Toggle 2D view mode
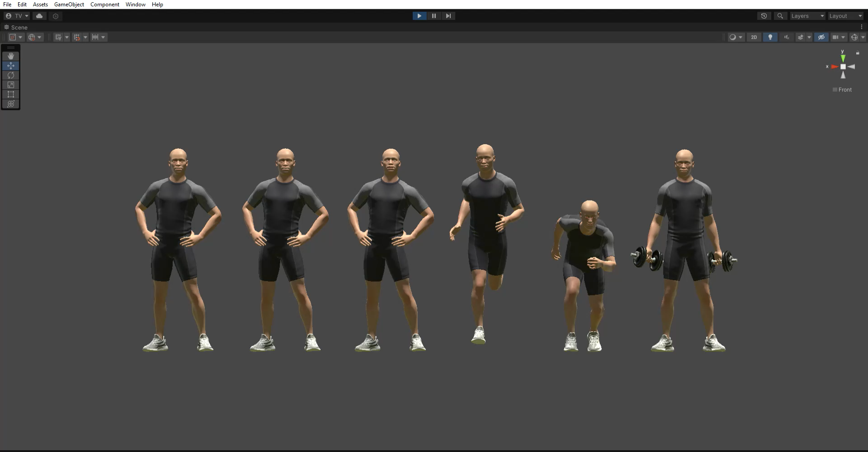 (x=754, y=37)
